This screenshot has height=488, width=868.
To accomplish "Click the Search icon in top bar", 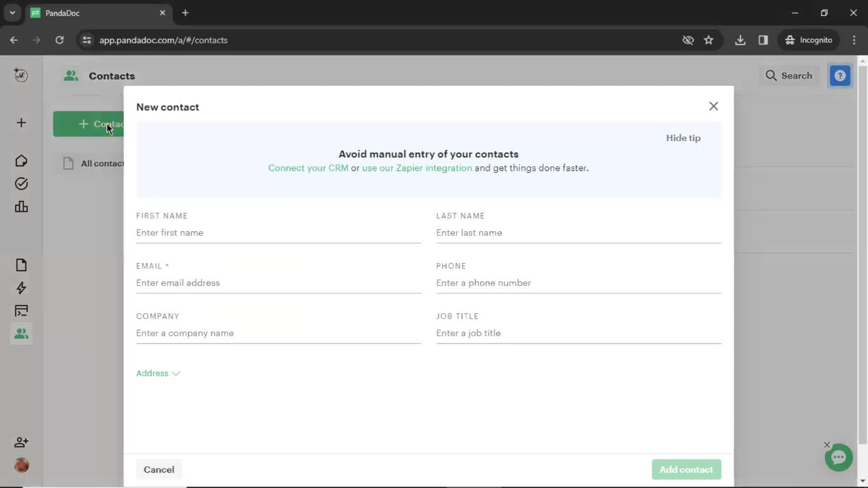I will (x=773, y=76).
